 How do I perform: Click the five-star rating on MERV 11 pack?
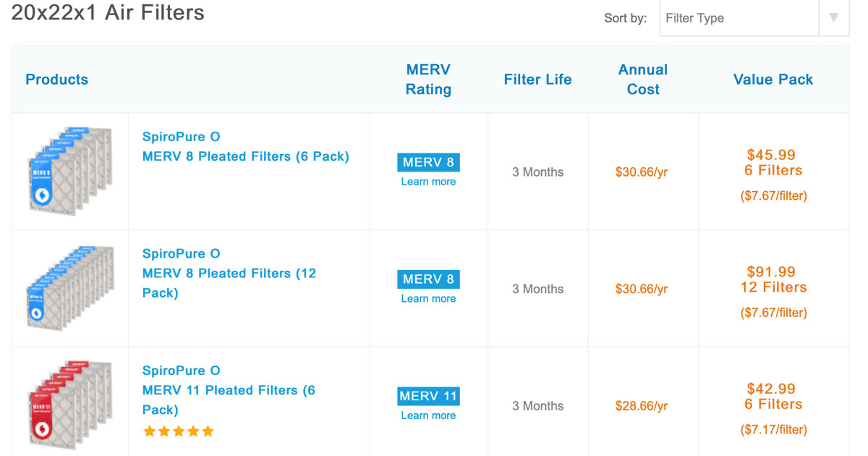179,431
